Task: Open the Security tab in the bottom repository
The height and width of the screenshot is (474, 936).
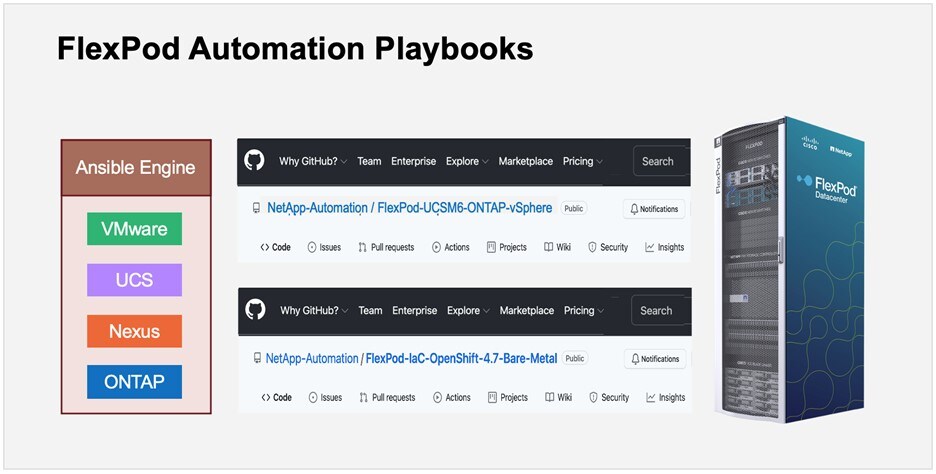Action: pos(608,397)
